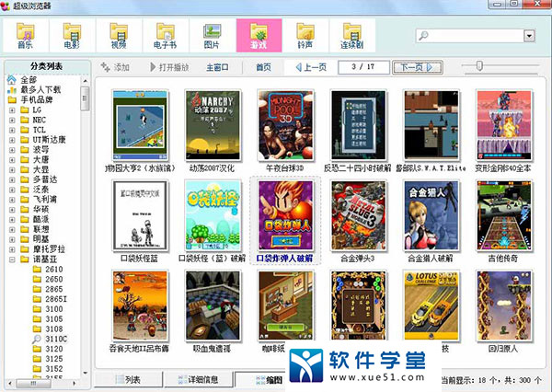Screen dimensions: 552x392
Task: Open the search box dropdown arrow
Action: pos(529,36)
